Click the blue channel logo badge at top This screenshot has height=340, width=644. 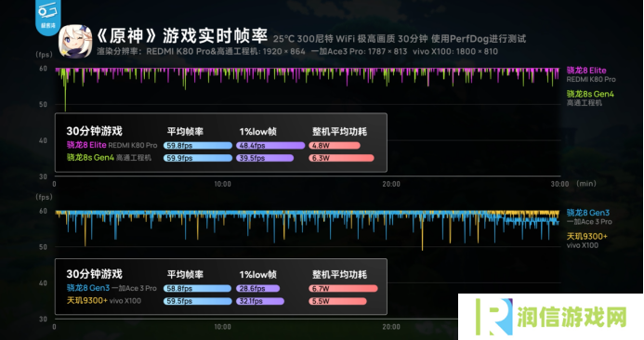tap(47, 17)
